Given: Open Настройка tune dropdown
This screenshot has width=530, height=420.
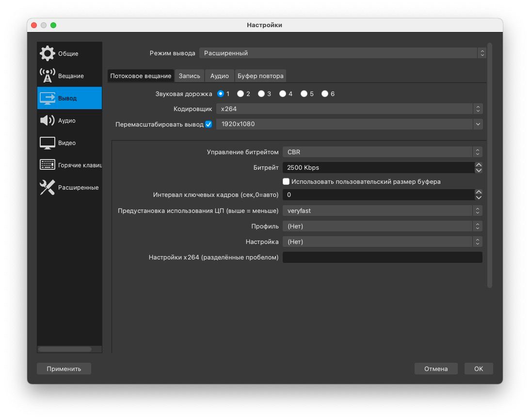Looking at the screenshot, I should pyautogui.click(x=382, y=242).
